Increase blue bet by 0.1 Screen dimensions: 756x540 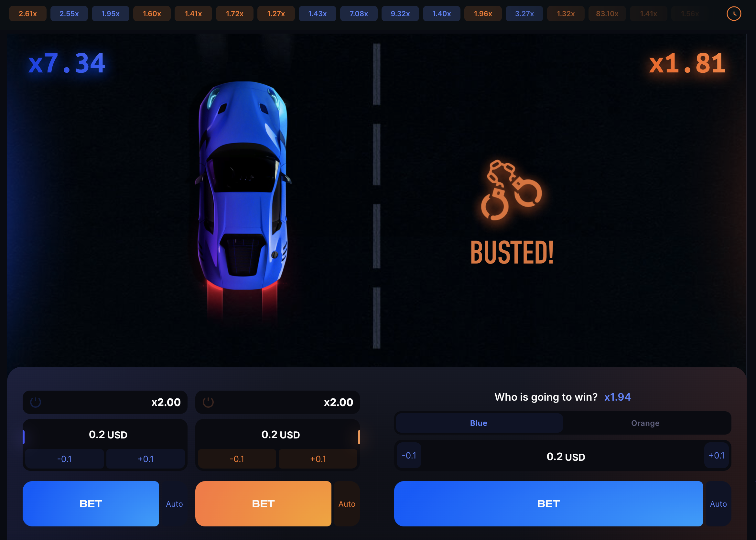click(x=146, y=459)
